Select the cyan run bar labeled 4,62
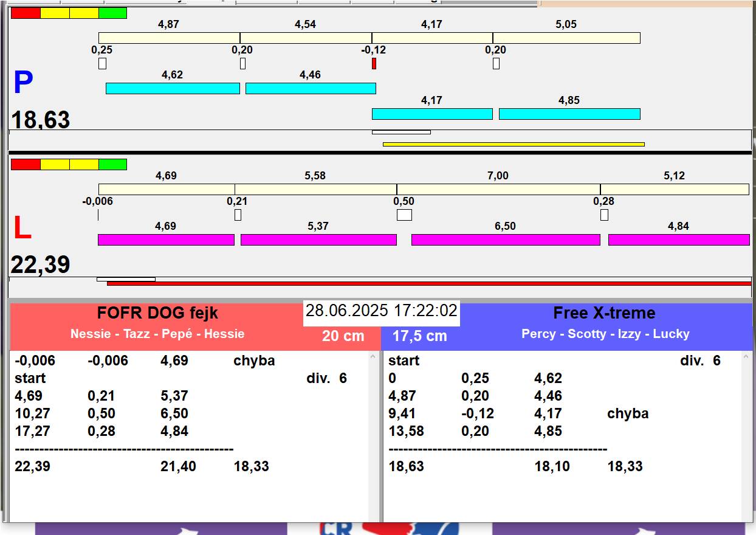 click(173, 88)
